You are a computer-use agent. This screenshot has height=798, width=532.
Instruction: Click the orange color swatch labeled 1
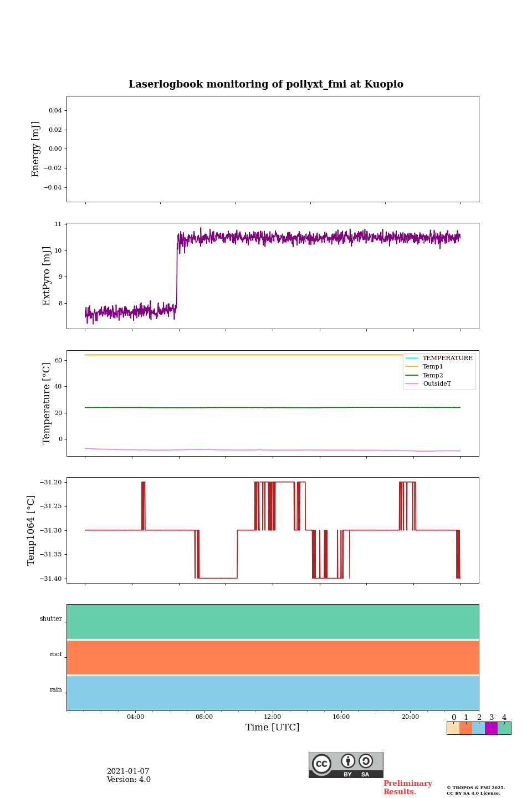(465, 728)
